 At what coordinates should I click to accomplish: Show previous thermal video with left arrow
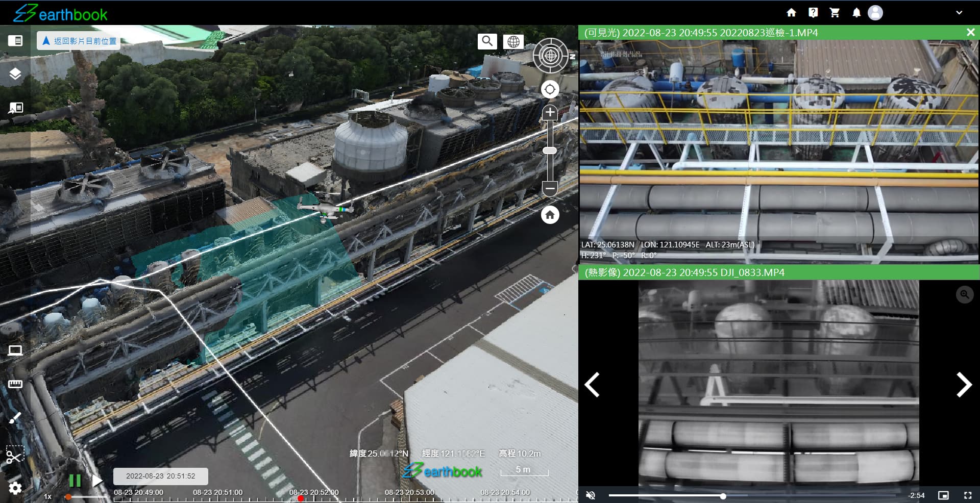[592, 385]
